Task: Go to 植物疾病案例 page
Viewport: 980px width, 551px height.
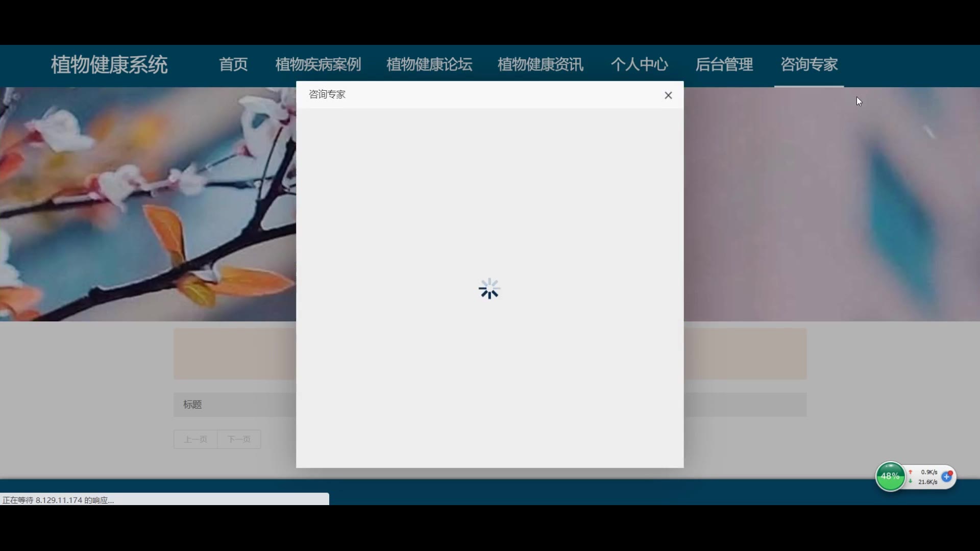Action: pos(318,65)
